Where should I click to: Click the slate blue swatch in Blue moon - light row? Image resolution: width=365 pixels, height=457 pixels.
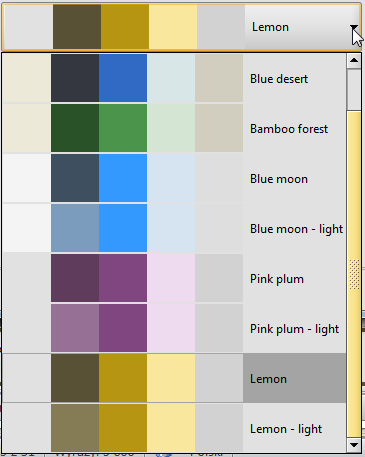[75, 228]
